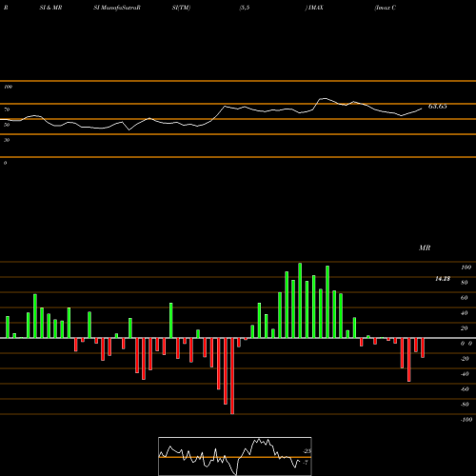
Task: Click the longest red MR histogram bar
Action: 232,376
